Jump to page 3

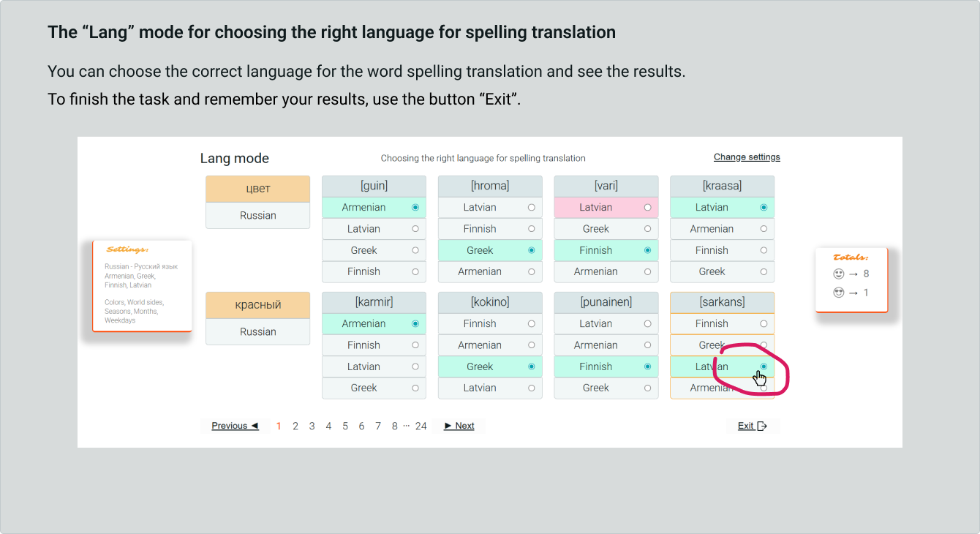(312, 426)
